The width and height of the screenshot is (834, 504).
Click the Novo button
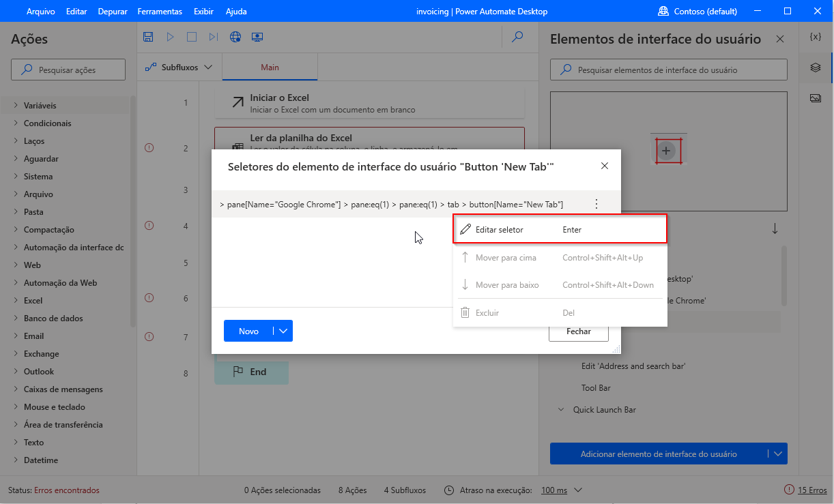[248, 331]
